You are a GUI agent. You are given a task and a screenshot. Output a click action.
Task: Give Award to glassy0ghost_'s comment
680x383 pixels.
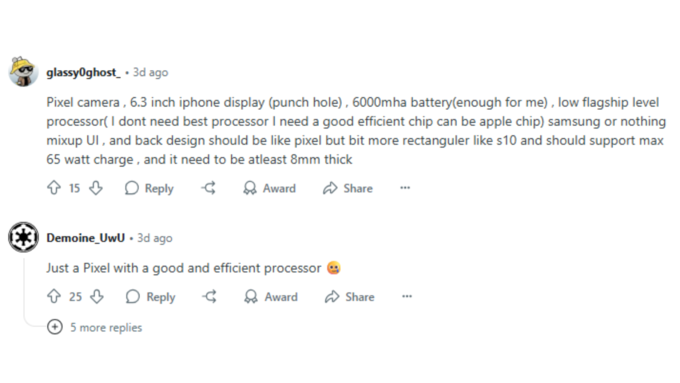tap(269, 188)
